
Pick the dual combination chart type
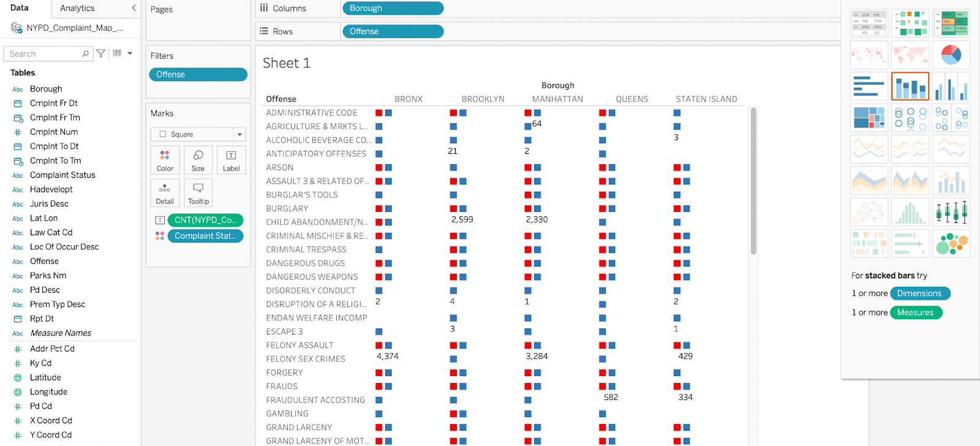coord(951,181)
